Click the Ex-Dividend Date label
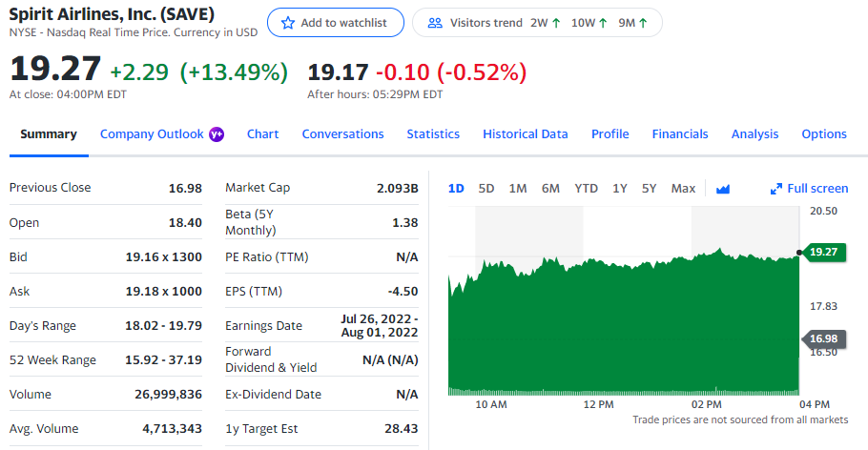 tap(273, 394)
